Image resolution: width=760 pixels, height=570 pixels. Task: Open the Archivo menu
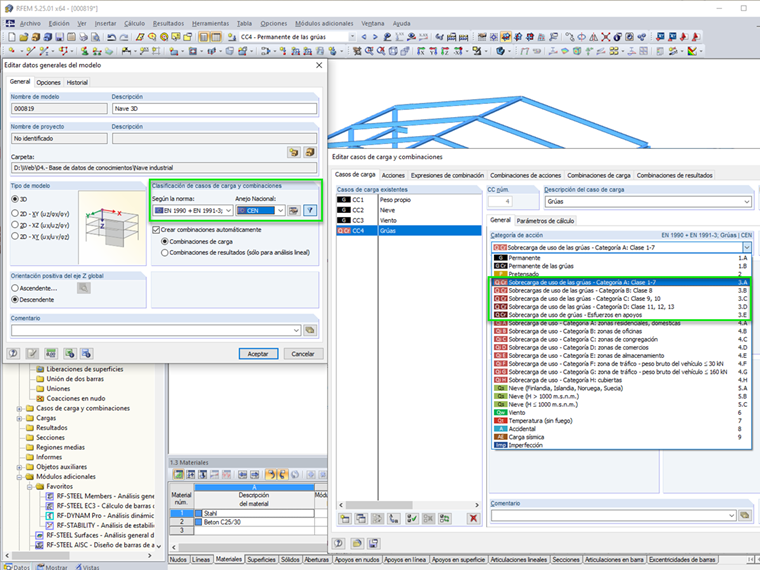click(30, 23)
